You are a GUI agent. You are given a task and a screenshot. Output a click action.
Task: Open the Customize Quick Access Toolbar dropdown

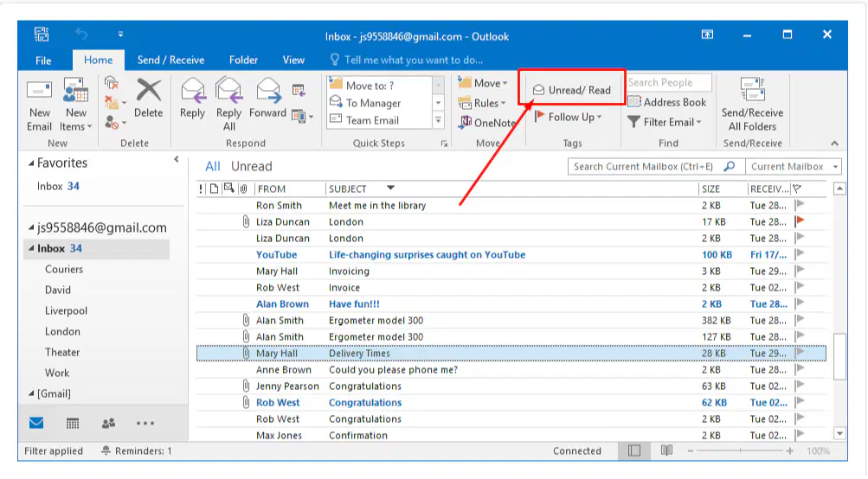120,35
